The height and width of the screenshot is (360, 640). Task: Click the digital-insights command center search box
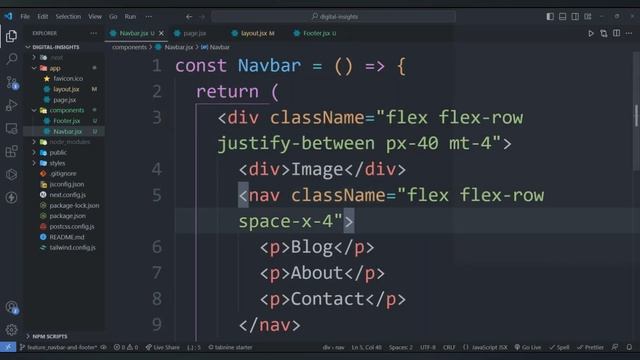pos(333,17)
